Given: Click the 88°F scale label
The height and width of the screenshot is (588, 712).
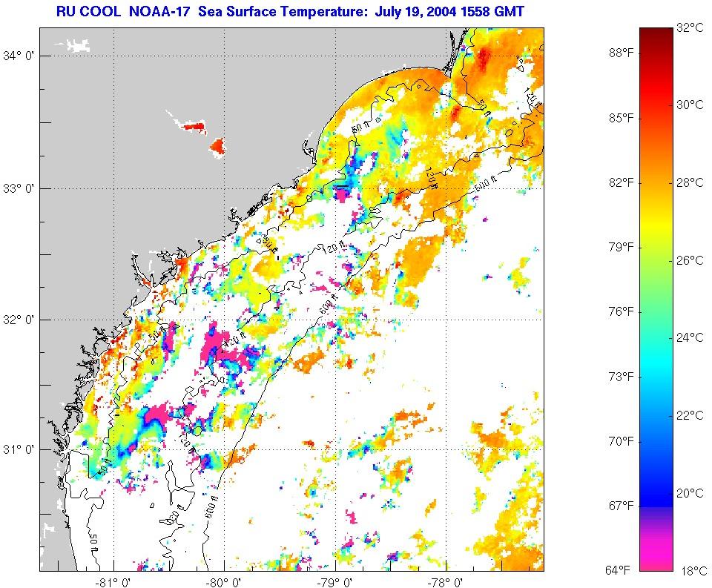Looking at the screenshot, I should coord(622,53).
